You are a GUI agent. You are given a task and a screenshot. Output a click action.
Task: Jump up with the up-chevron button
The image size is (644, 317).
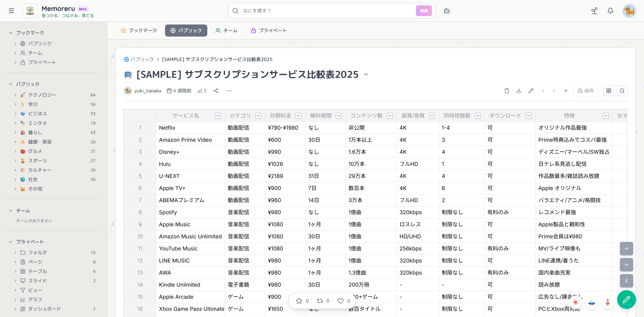pyautogui.click(x=626, y=249)
